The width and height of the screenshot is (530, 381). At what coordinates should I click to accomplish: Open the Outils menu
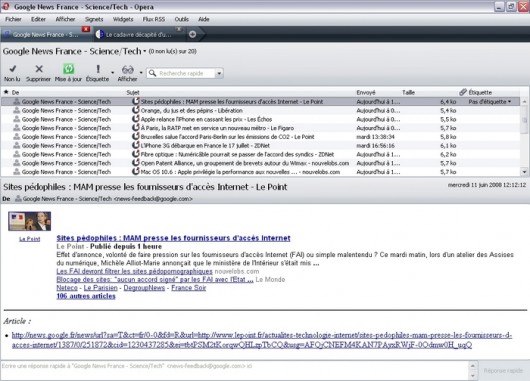click(182, 19)
